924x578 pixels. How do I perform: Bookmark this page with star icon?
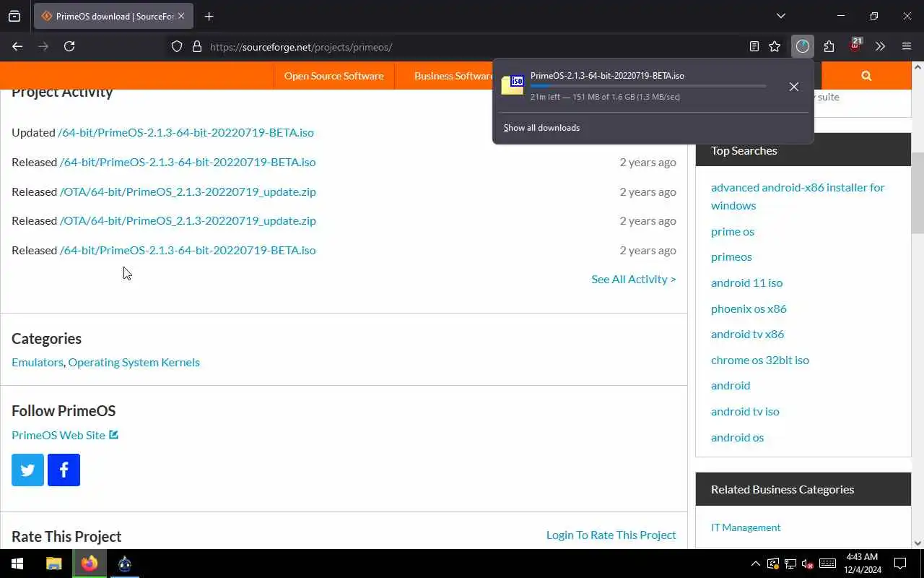(775, 46)
